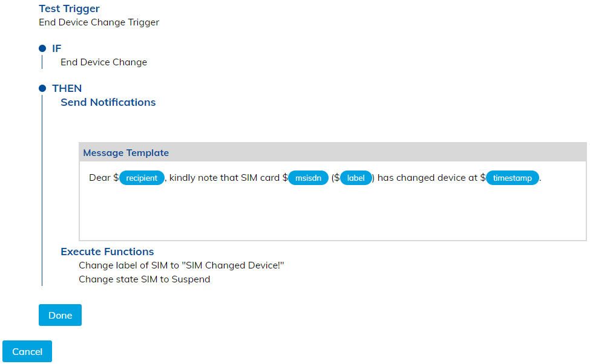Open the Execute Functions section
590x364 pixels.
[x=107, y=252]
